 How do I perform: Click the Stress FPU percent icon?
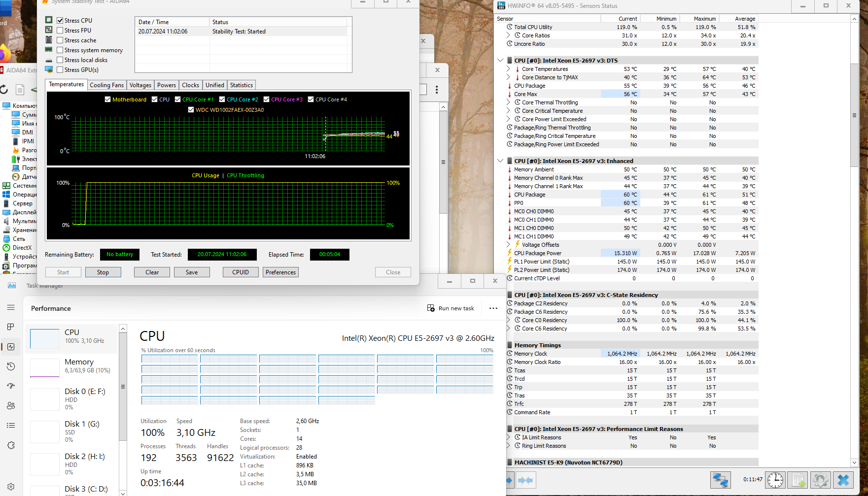[49, 30]
